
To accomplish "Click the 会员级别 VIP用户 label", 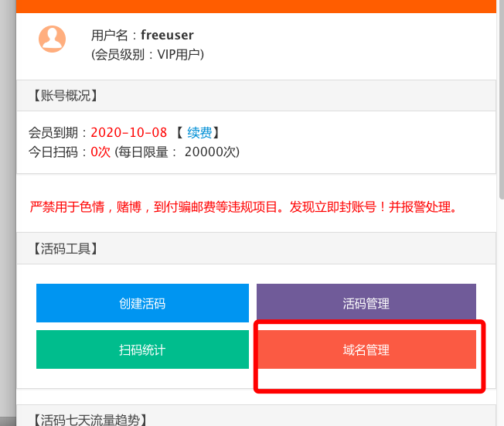I will (148, 55).
